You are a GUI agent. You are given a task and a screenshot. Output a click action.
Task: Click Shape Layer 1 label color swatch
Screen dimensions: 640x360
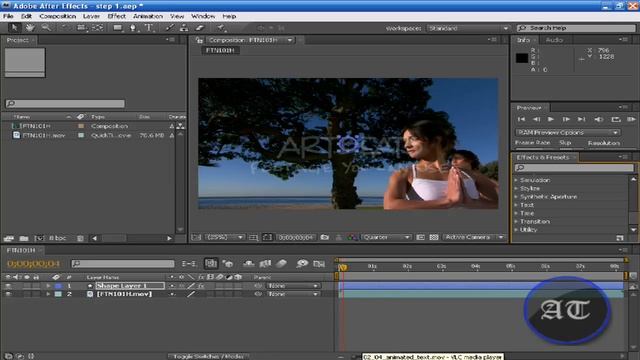coord(58,286)
